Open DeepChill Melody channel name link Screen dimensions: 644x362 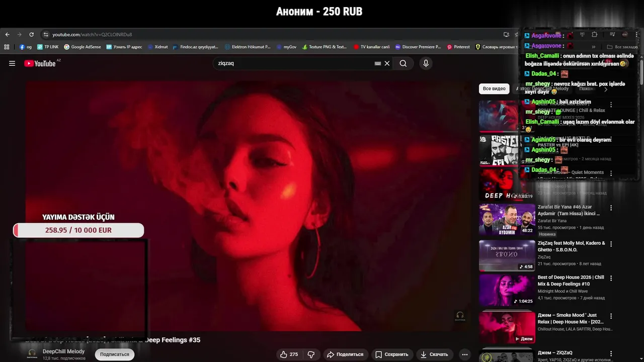tap(63, 351)
